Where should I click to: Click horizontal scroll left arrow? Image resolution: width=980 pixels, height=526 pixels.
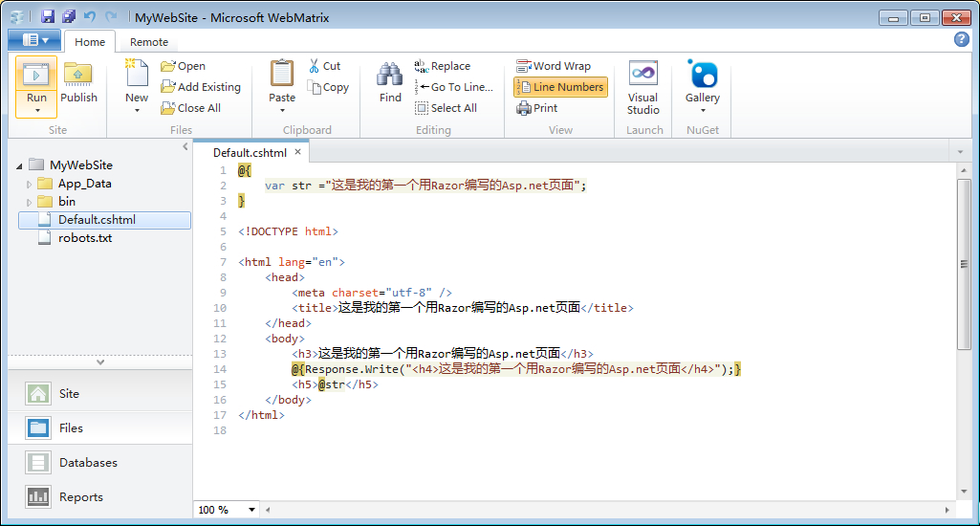pyautogui.click(x=268, y=510)
